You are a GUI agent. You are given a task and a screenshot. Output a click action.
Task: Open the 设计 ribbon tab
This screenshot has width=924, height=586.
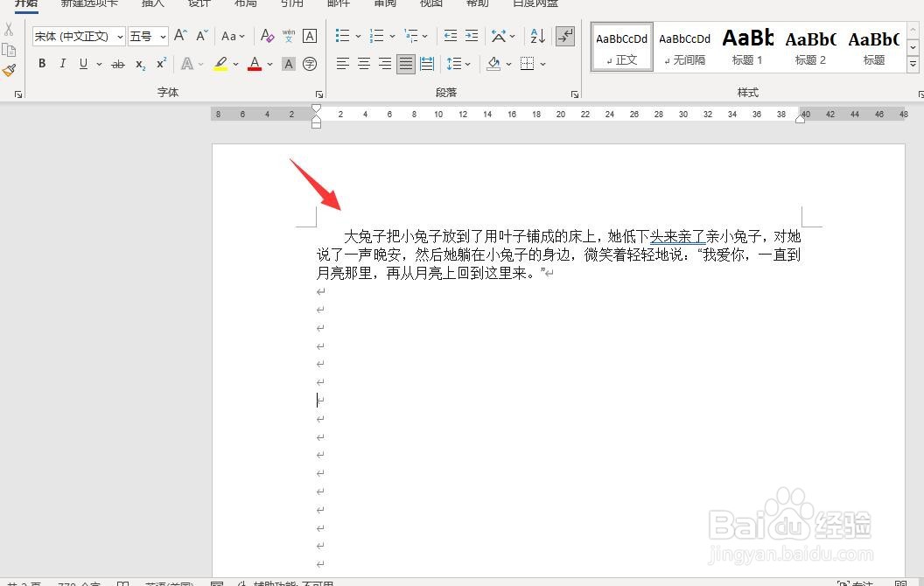[x=199, y=4]
